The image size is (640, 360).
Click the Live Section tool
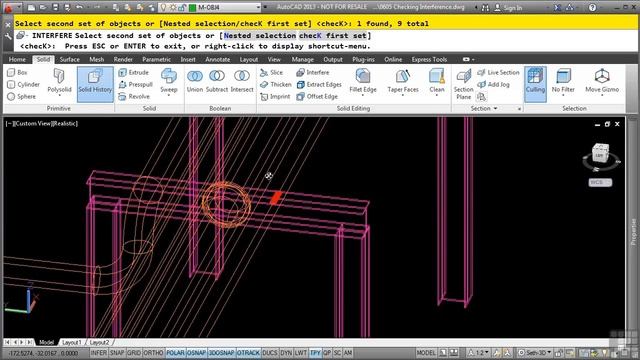click(x=498, y=72)
